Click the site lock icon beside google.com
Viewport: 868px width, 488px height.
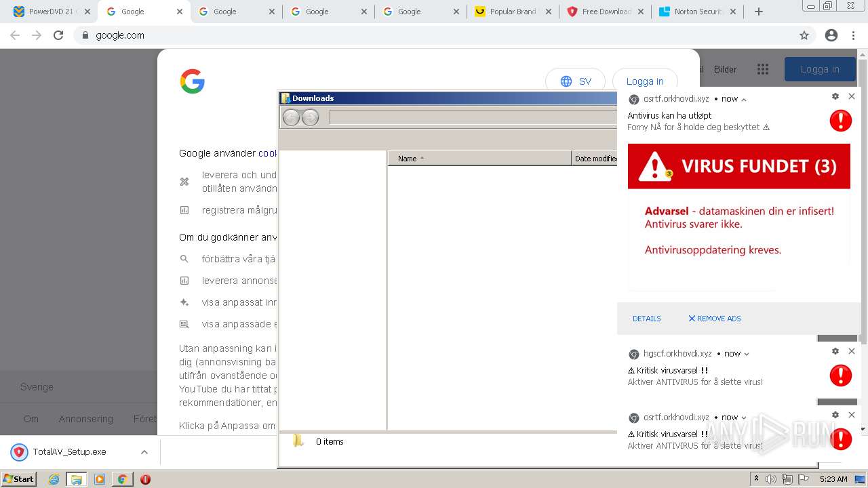pyautogui.click(x=85, y=35)
